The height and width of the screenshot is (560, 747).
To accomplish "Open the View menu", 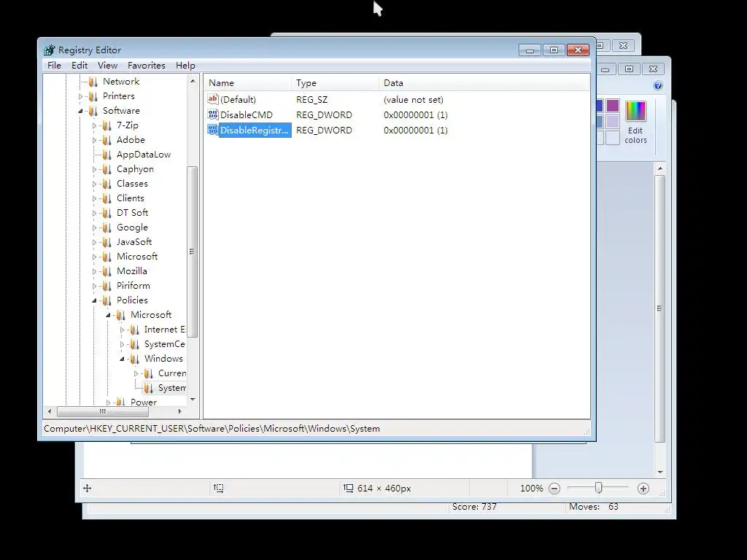I will [x=108, y=65].
